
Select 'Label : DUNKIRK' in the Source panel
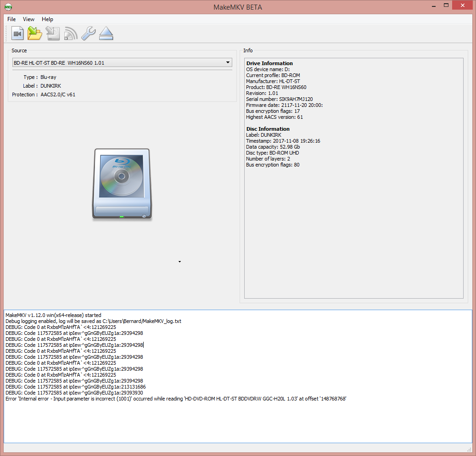42,86
